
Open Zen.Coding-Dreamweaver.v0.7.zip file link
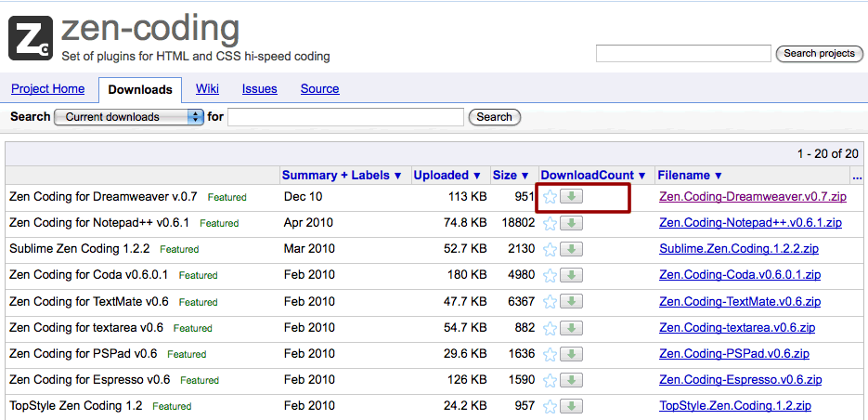(x=753, y=197)
